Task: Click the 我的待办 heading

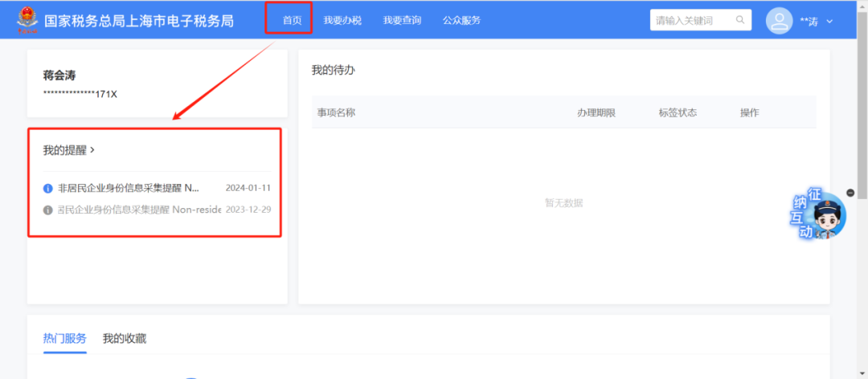Action: [x=334, y=71]
